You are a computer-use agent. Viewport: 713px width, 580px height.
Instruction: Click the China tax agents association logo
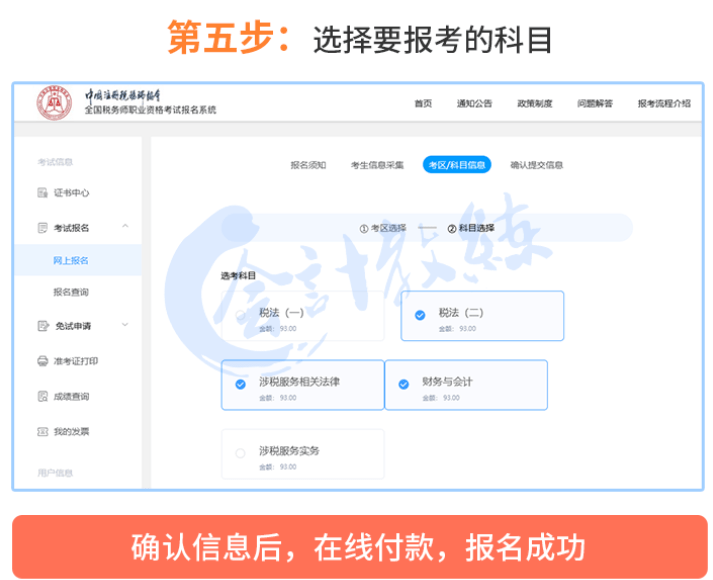(54, 103)
